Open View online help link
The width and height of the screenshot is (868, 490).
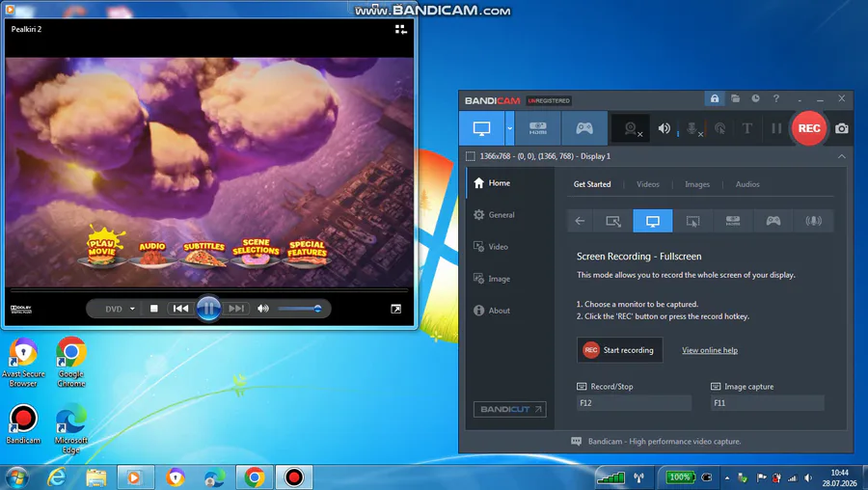[x=710, y=350]
